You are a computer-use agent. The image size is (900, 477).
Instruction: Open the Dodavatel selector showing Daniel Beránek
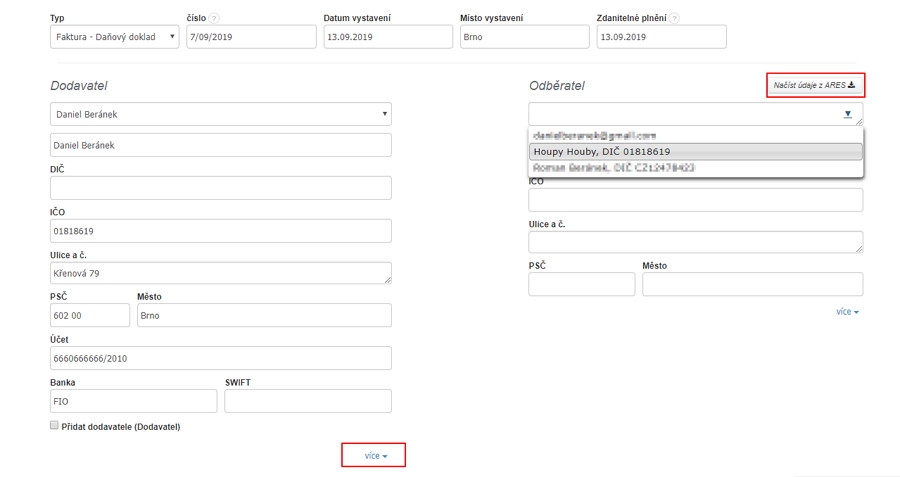pos(220,114)
